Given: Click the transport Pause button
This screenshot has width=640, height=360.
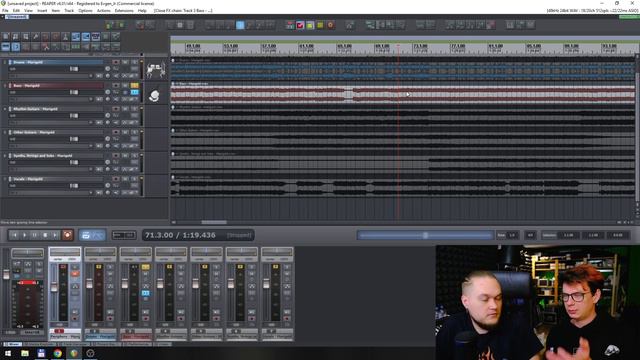Looking at the screenshot, I should 35,235.
